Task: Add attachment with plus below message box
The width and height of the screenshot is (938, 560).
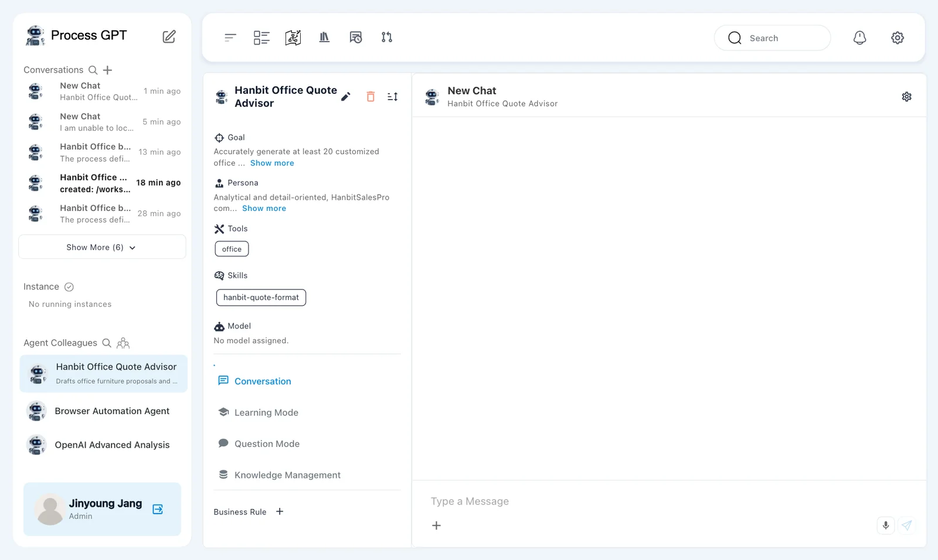Action: (436, 525)
